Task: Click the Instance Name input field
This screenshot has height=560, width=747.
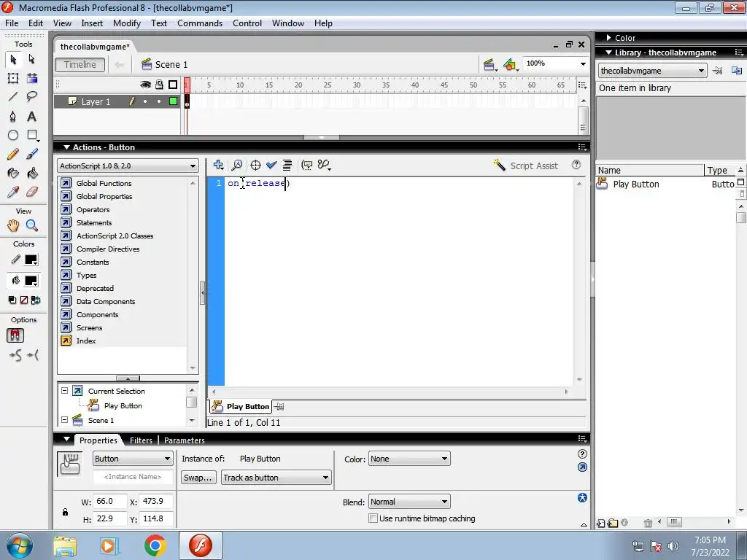Action: pos(133,477)
